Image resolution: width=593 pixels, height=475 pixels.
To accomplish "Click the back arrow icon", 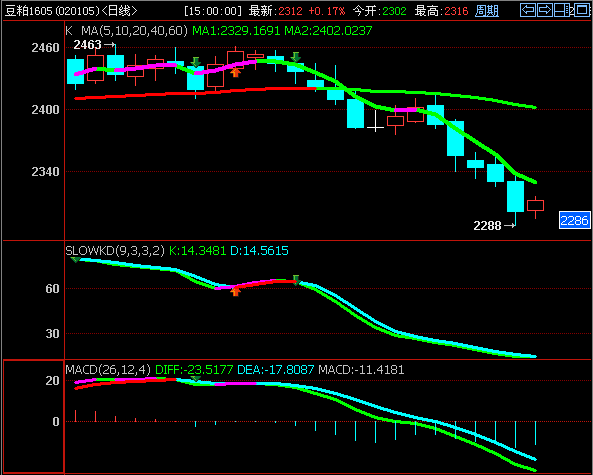I will pos(528,10).
